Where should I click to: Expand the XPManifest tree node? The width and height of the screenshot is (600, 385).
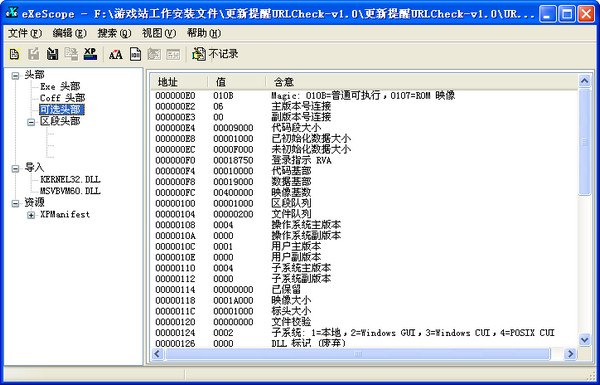[x=31, y=215]
